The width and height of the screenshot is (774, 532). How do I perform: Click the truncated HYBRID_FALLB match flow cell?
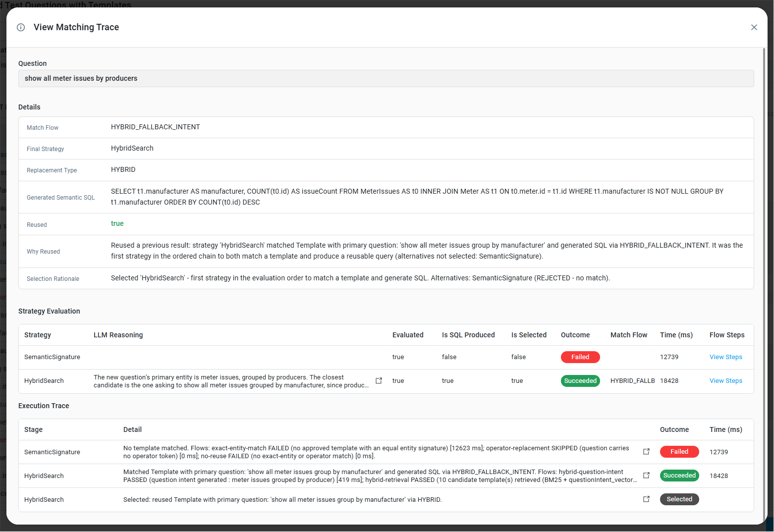click(633, 381)
